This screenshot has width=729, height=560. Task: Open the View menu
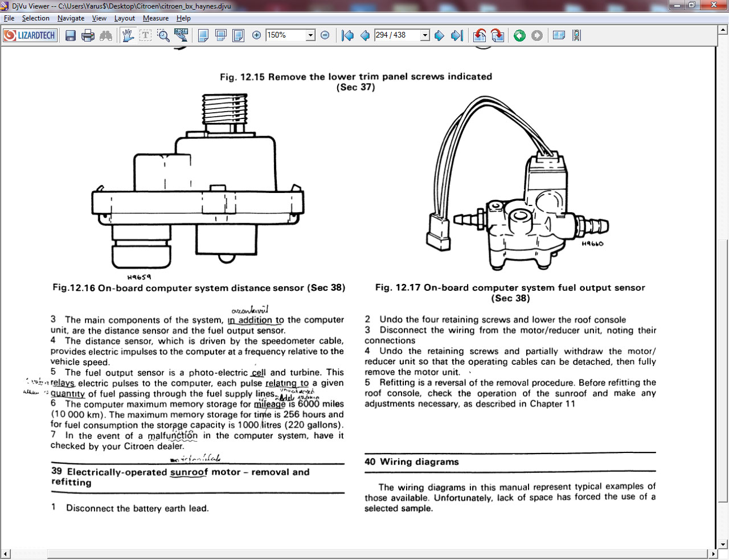point(99,18)
